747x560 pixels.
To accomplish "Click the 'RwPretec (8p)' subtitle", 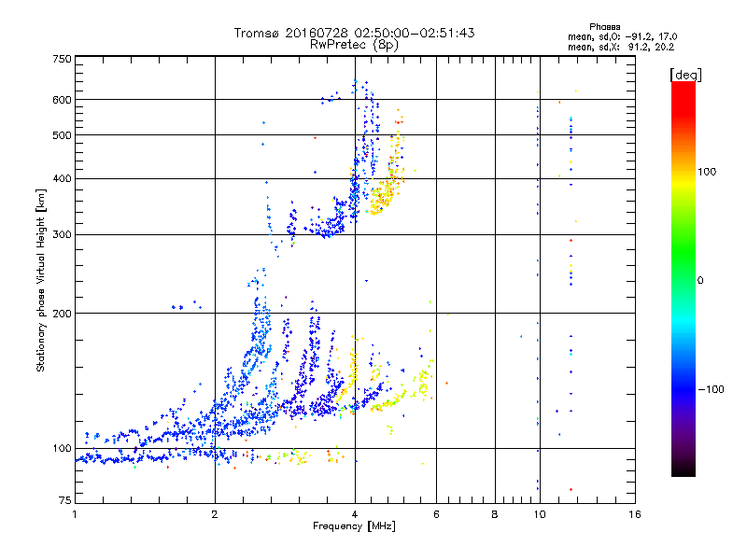I will point(354,45).
